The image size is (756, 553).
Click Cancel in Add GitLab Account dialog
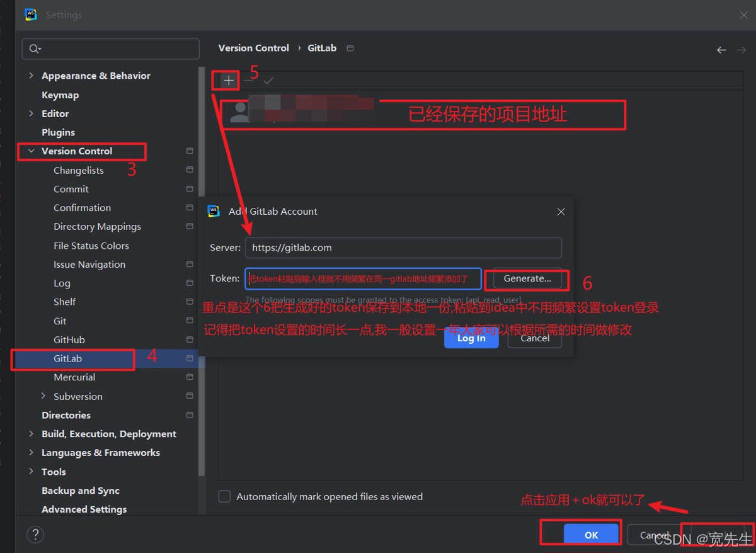pyautogui.click(x=535, y=338)
